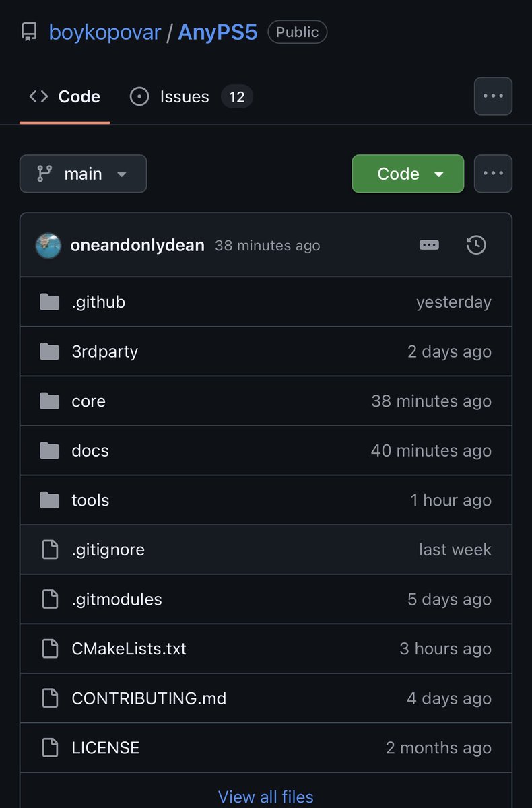Click the Public visibility badge
Viewport: 532px width, 808px height.
pos(298,32)
